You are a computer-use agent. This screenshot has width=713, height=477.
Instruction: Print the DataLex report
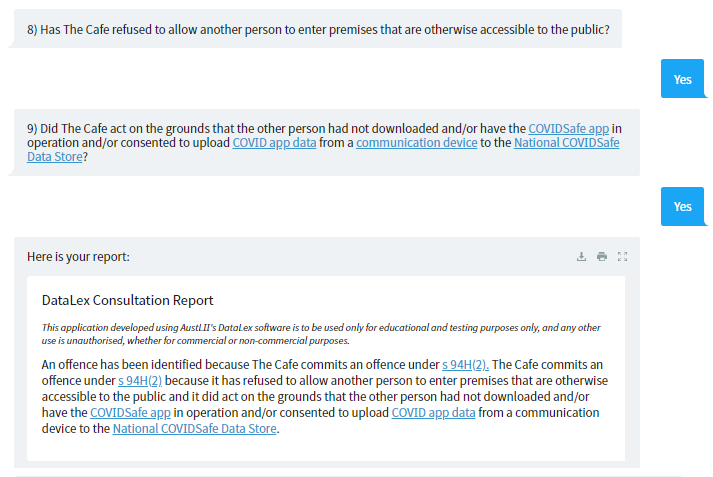[602, 256]
